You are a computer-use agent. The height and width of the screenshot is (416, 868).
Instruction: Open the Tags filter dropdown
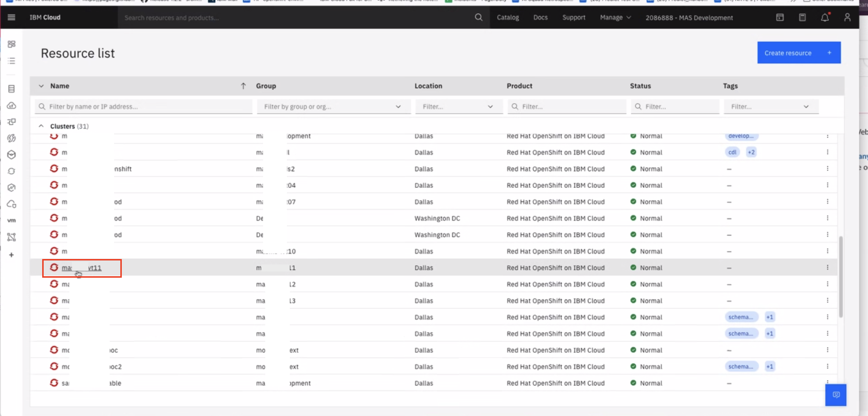pos(771,106)
